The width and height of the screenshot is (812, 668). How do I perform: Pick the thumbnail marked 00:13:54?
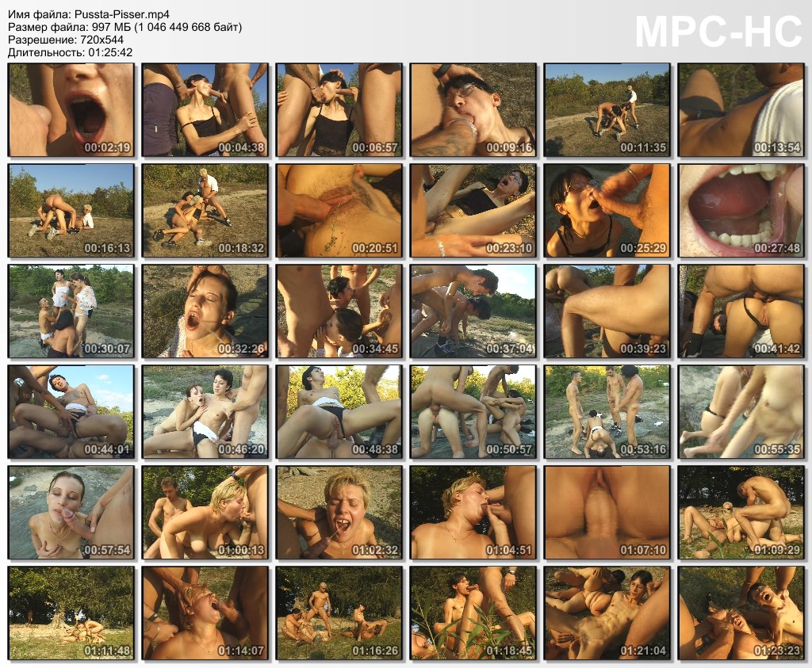pyautogui.click(x=741, y=109)
